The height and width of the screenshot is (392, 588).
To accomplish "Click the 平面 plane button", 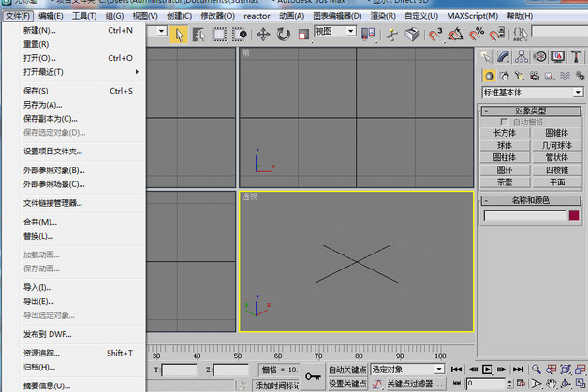I will click(x=557, y=182).
